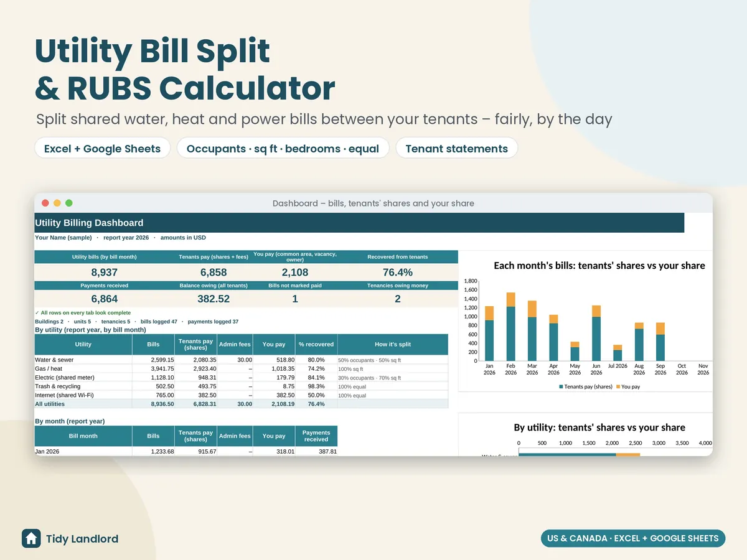Click the yellow minimize dot of the dashboard window
This screenshot has height=560, width=747.
tap(57, 203)
